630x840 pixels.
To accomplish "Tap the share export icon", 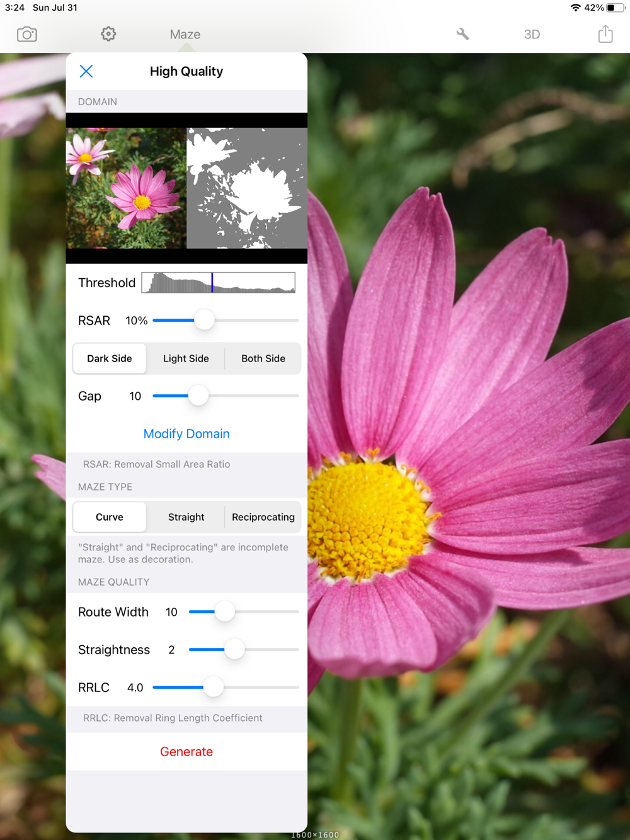I will click(x=605, y=34).
